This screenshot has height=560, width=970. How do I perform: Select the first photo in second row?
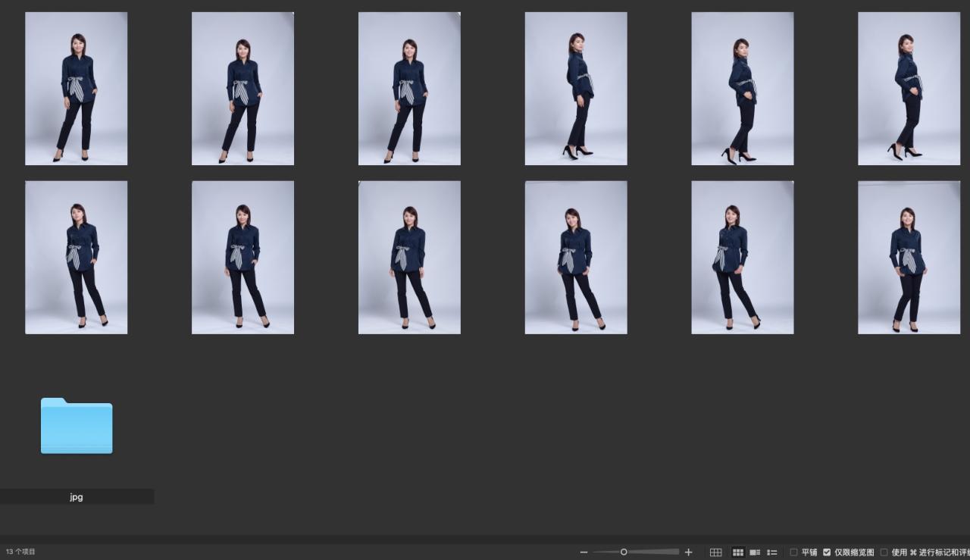coord(77,257)
